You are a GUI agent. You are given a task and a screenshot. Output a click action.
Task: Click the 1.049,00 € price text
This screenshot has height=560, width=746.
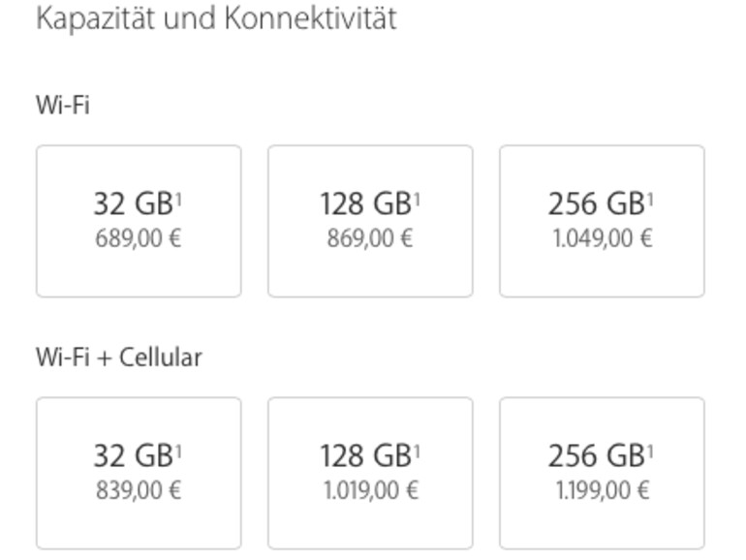tap(602, 239)
